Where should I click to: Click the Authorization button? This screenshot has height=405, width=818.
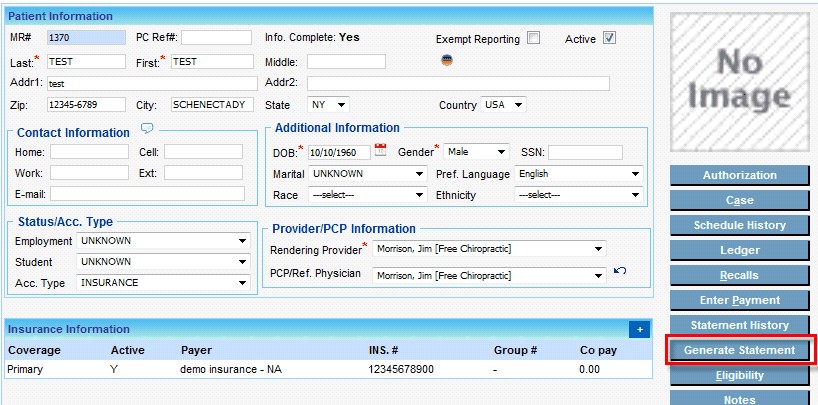[x=739, y=175]
